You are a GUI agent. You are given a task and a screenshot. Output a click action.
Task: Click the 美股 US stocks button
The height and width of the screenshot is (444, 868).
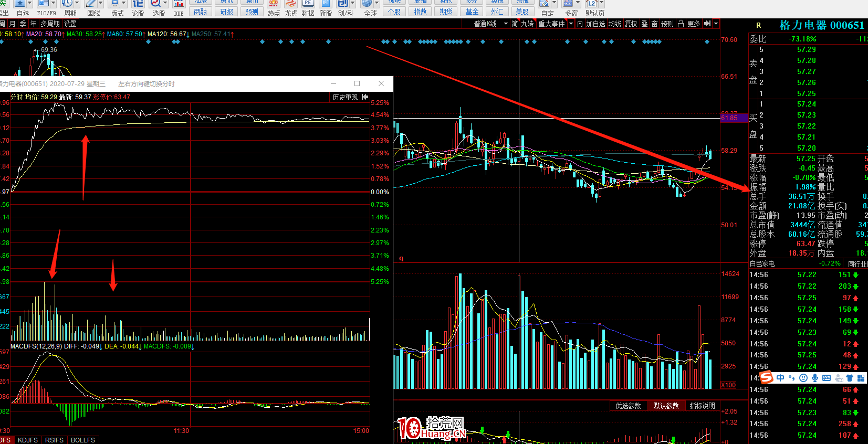522,12
